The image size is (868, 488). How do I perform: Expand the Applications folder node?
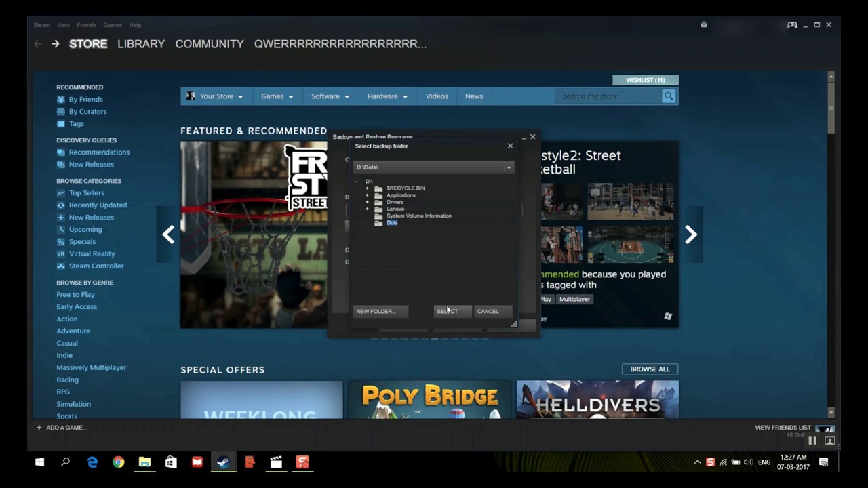[x=367, y=195]
